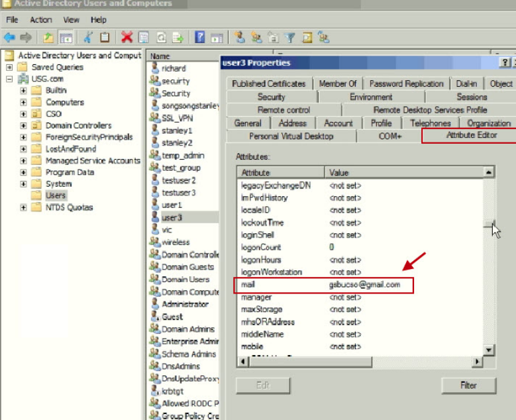
Task: Click the Cut scissors toolbar icon
Action: coord(87,38)
